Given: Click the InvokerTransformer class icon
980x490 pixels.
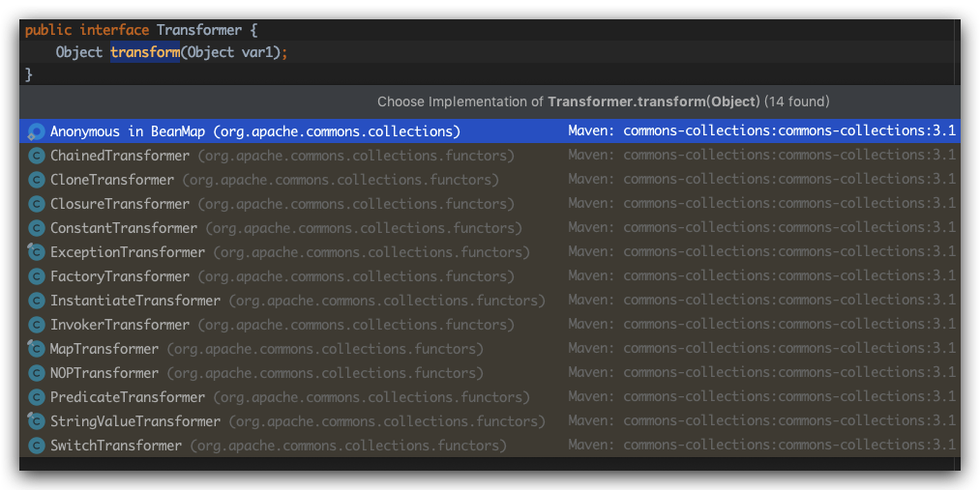Looking at the screenshot, I should pos(37,325).
